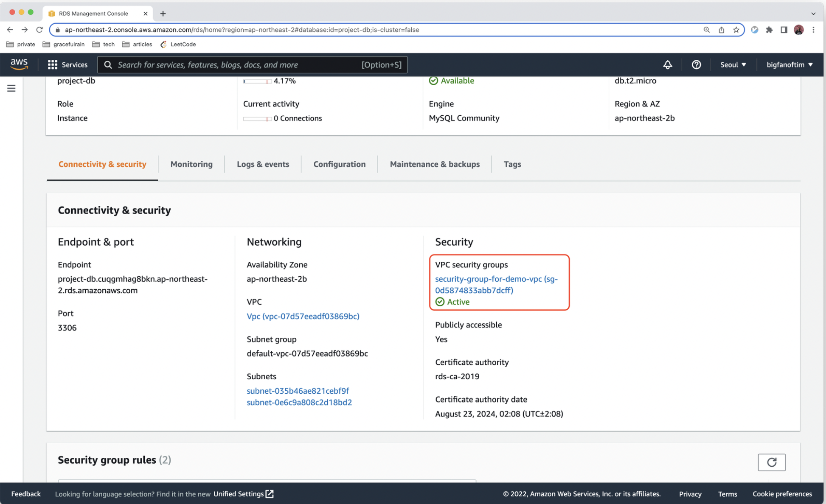Image resolution: width=826 pixels, height=504 pixels.
Task: Open the AWS notifications bell
Action: point(668,64)
